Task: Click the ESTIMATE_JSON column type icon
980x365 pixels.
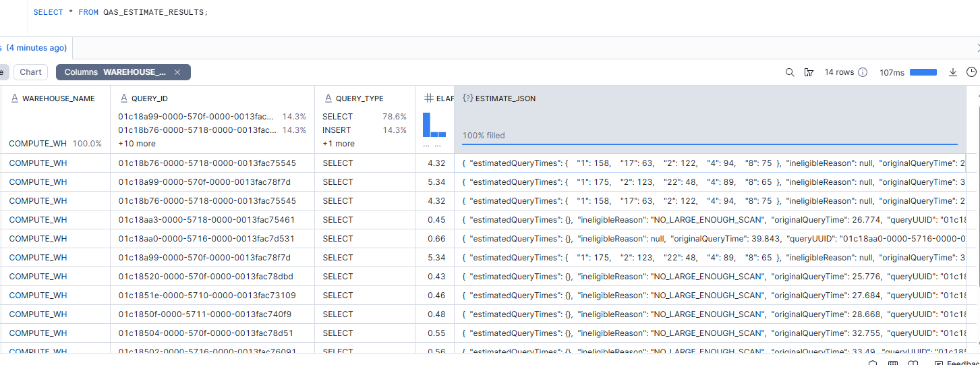Action: 467,99
